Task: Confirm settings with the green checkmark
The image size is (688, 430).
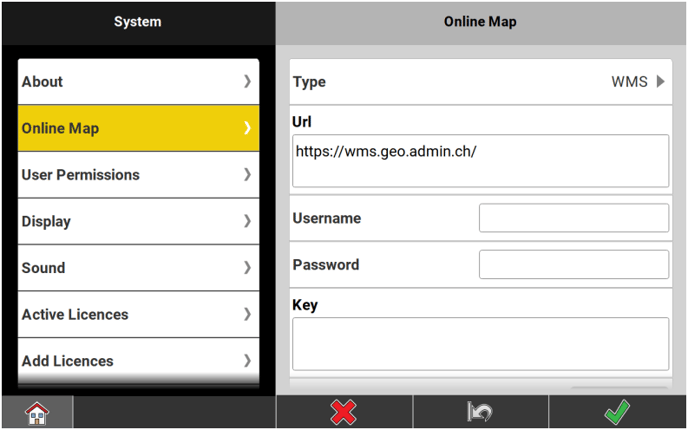Action: 617,412
